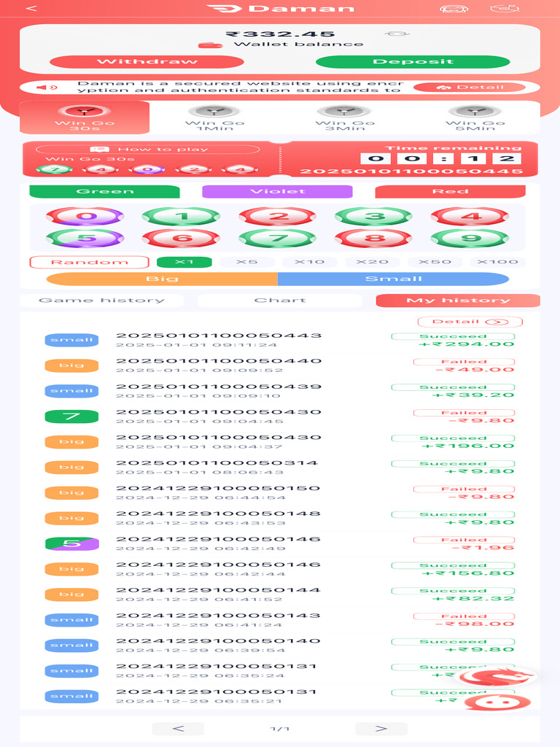The width and height of the screenshot is (560, 747).
Task: Select the X100 multiplier
Action: point(497,262)
